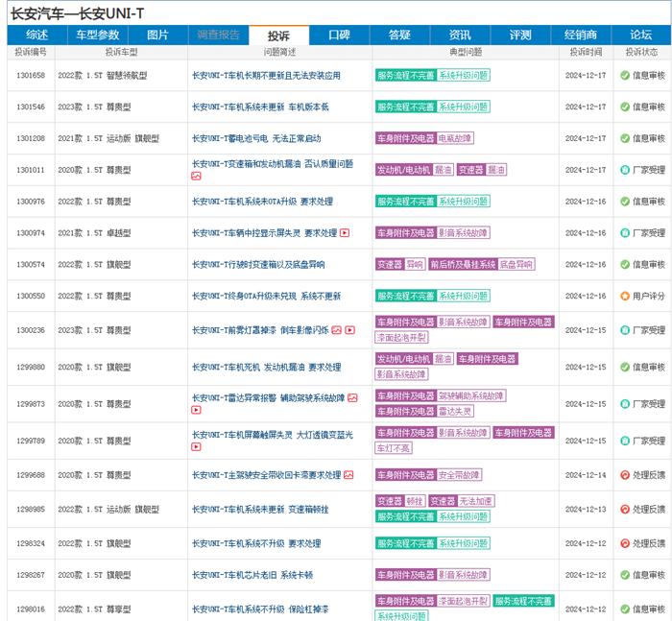
Task: Click 安全带故障 tag in row 1299688
Action: tap(459, 475)
